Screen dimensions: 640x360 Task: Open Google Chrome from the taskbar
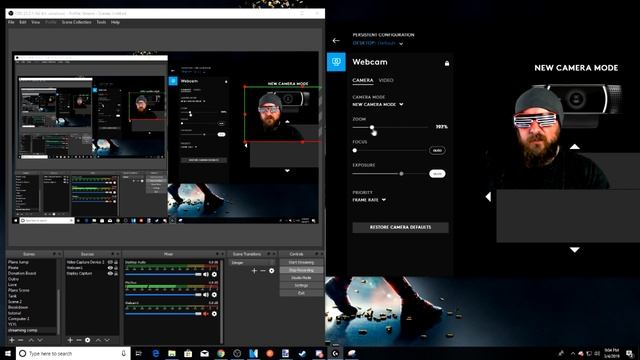pos(221,353)
